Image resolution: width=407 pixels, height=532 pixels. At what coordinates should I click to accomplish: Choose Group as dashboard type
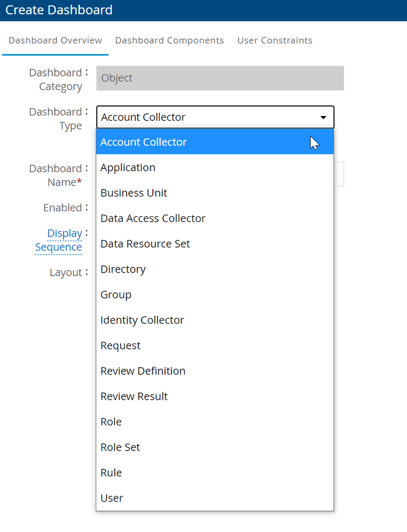(116, 294)
